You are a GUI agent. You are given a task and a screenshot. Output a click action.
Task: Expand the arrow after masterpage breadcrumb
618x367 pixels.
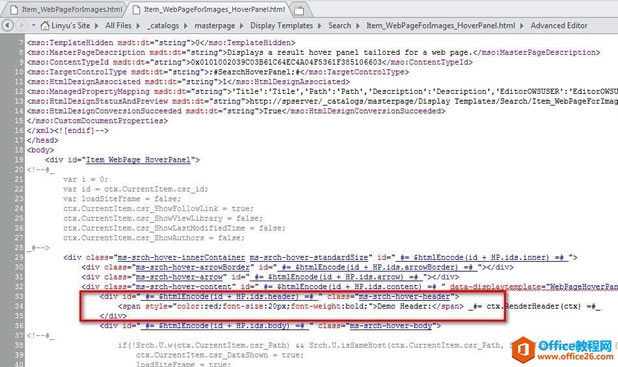pyautogui.click(x=241, y=26)
